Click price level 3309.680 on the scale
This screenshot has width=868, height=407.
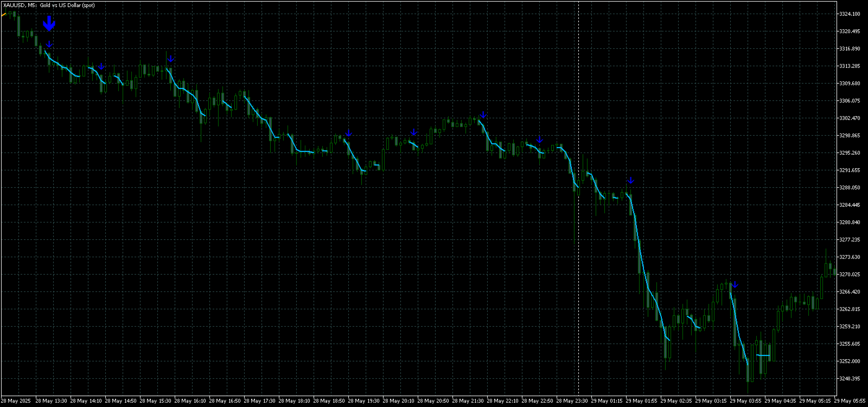tap(850, 84)
